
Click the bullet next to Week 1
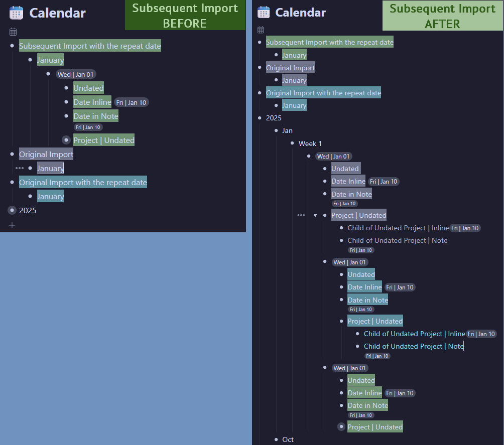(292, 143)
